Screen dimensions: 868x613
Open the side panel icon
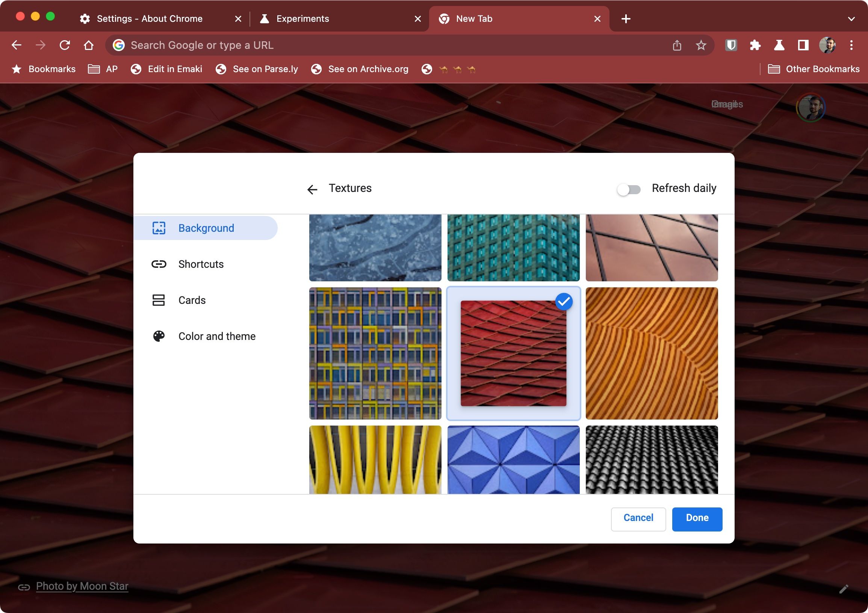click(804, 45)
